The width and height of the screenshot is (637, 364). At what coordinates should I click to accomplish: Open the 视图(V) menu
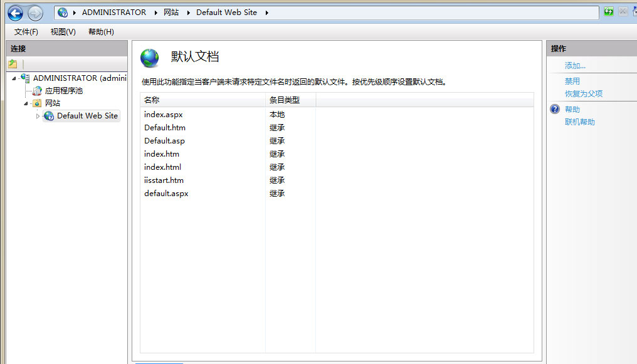63,32
